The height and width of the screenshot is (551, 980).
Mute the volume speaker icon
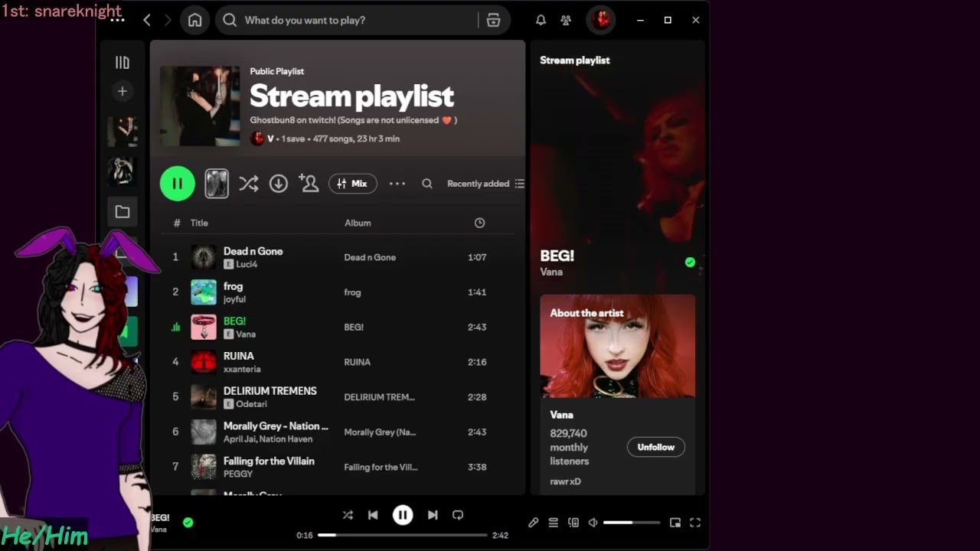593,523
